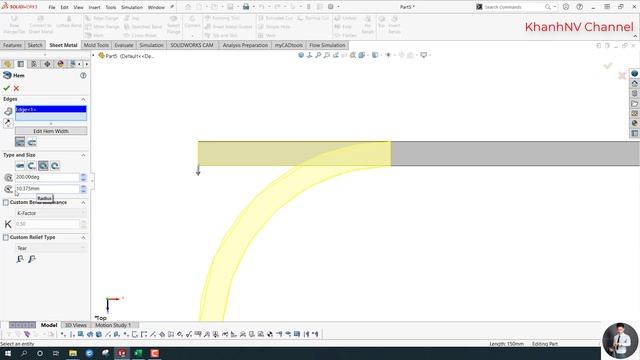The width and height of the screenshot is (640, 360).
Task: Open the DisplayManager tab icon
Action: (60, 64)
